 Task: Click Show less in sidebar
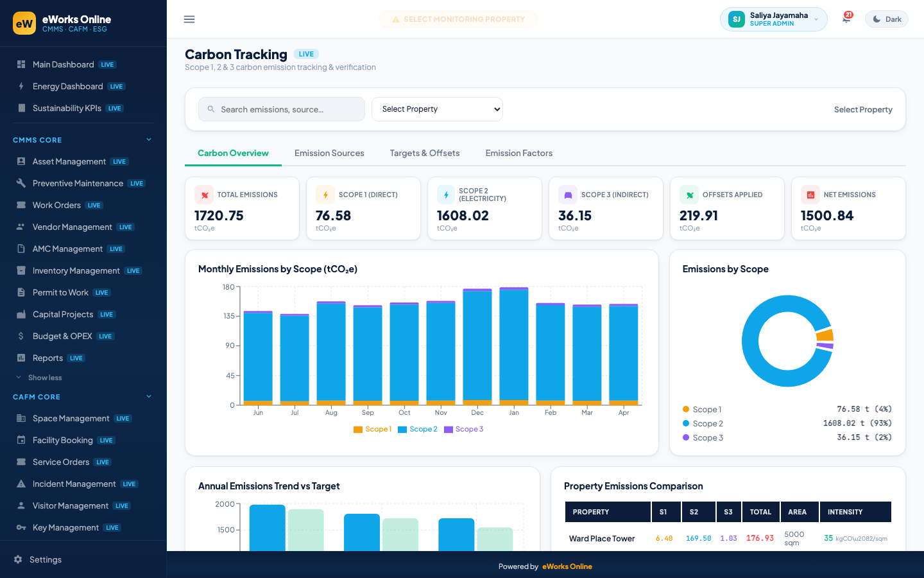click(45, 378)
